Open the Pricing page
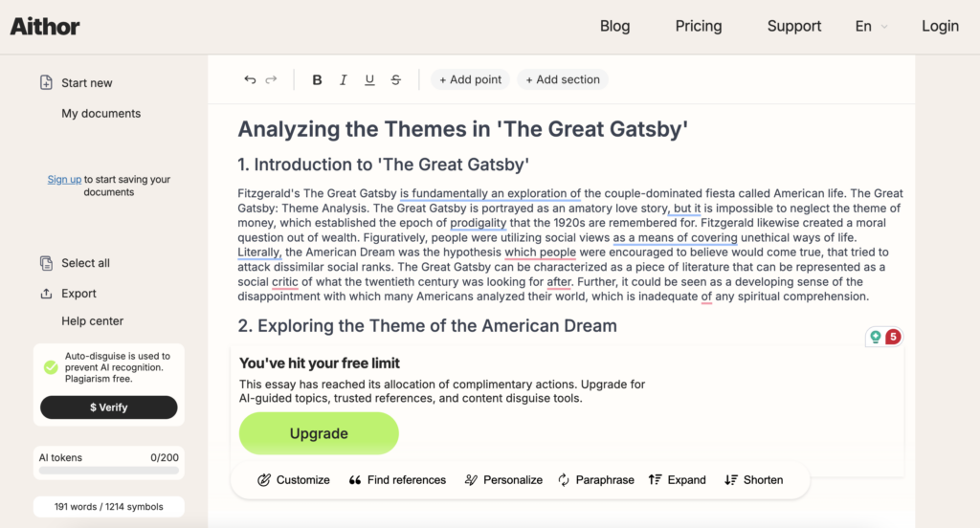 [x=699, y=27]
